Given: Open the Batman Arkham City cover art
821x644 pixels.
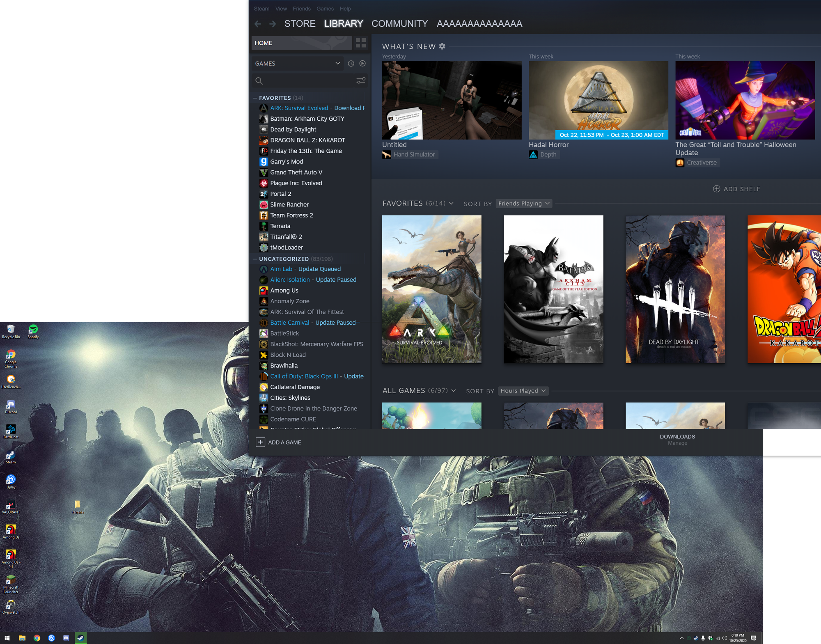Looking at the screenshot, I should click(x=553, y=289).
